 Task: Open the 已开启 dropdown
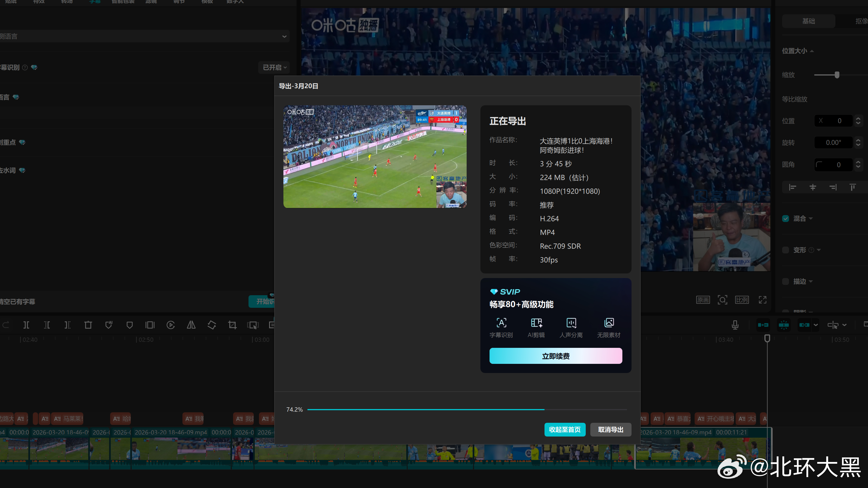click(x=274, y=67)
